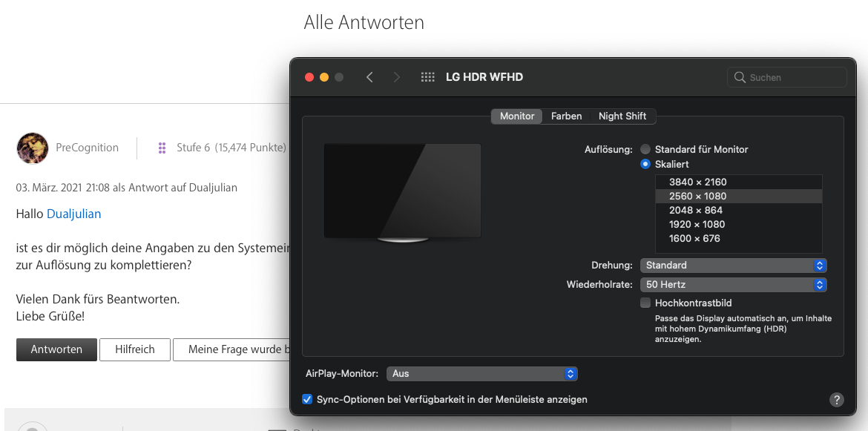Click the Meine Frage wurde button
868x431 pixels.
[231, 349]
